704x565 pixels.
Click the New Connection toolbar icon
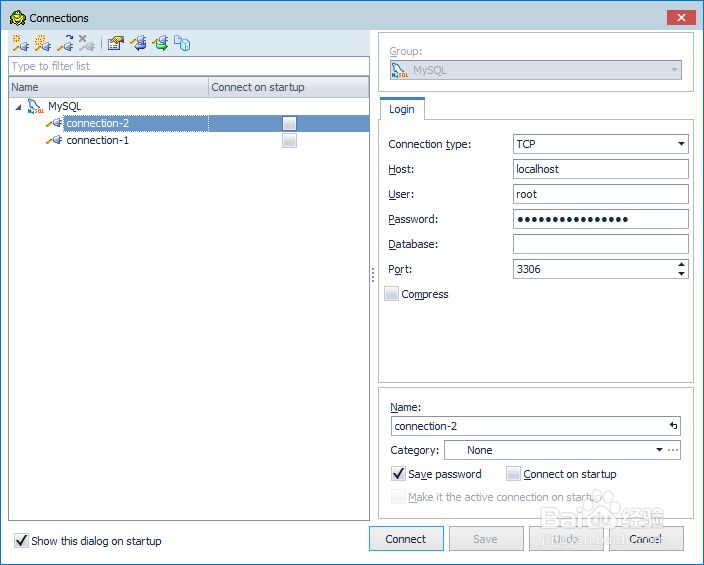point(20,43)
